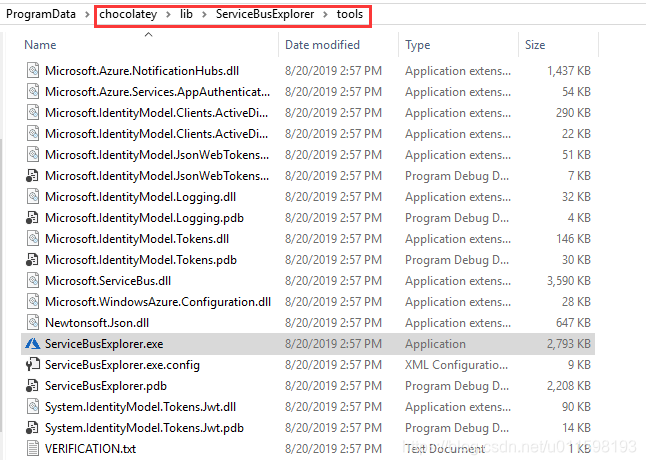Click the Microsoft.Azure.Services.AppAuthenticat... file icon
Viewport: 646px width, 465px height.
(33, 92)
